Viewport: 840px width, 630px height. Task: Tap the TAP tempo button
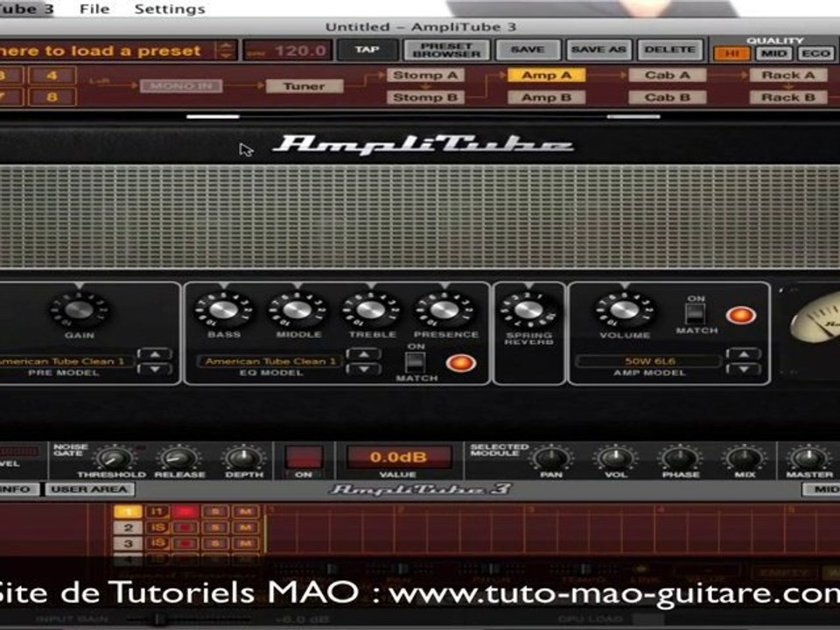367,50
